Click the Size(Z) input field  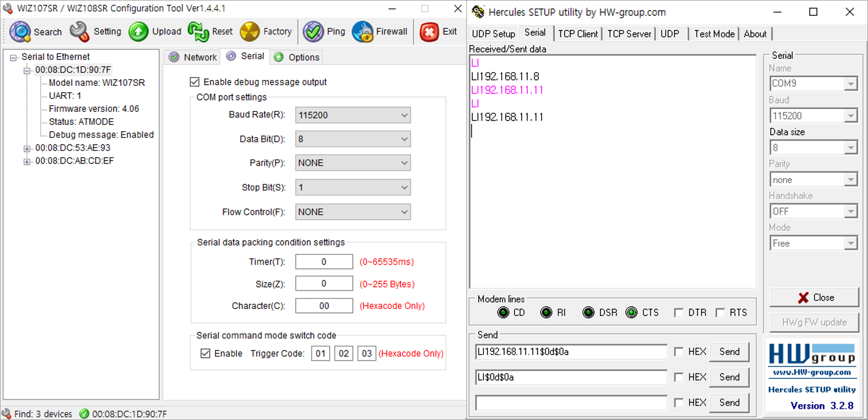(324, 284)
